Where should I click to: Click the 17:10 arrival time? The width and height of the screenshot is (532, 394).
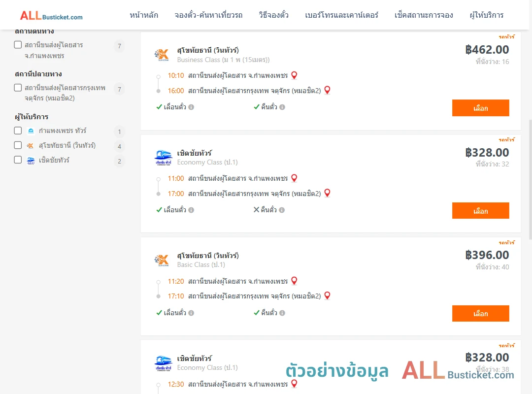pos(176,296)
